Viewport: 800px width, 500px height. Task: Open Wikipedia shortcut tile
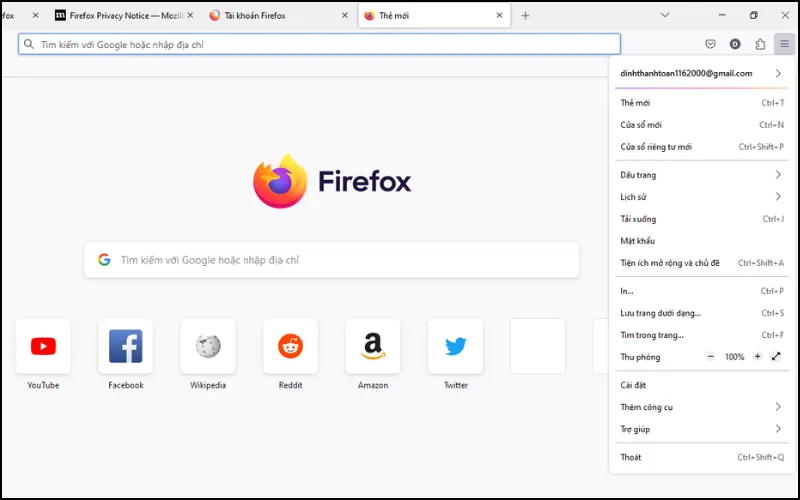[208, 346]
